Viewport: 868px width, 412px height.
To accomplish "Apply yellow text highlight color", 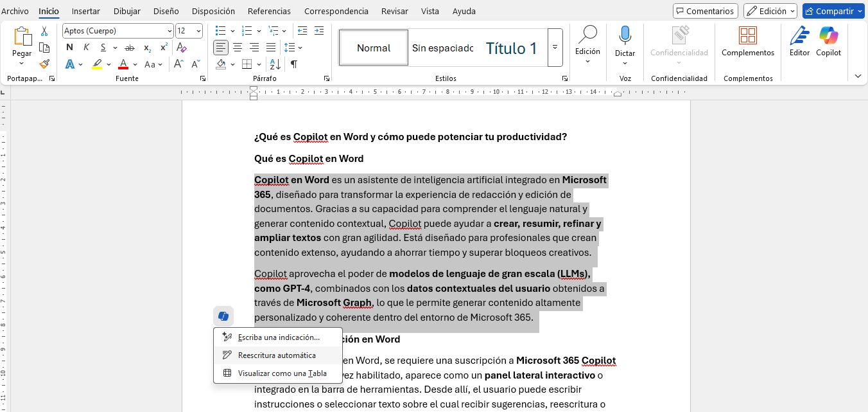I will click(x=97, y=64).
